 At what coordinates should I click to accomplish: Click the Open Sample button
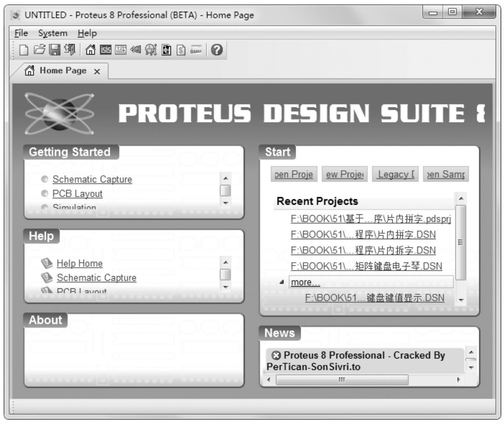pos(446,174)
